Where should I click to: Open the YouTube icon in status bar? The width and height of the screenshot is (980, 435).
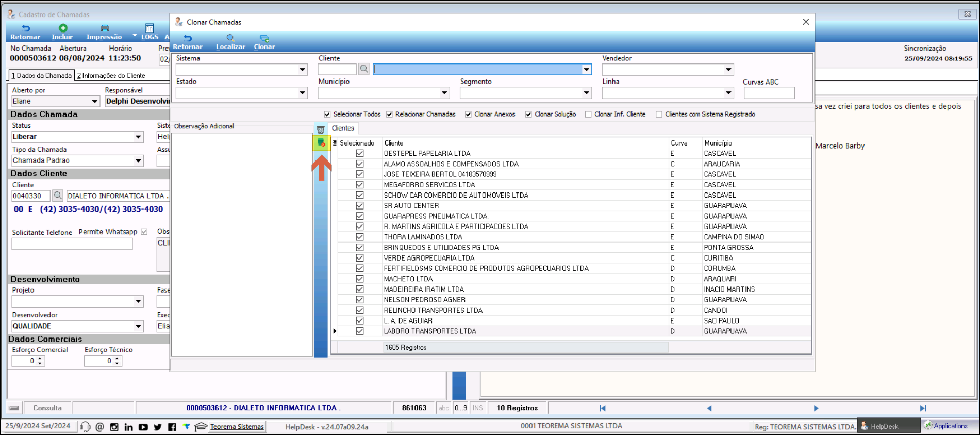[x=143, y=427]
